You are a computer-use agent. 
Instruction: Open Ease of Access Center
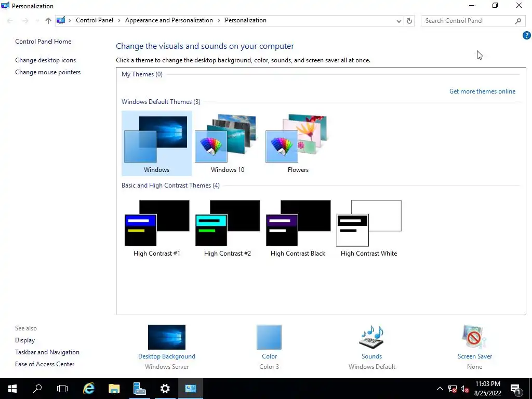45,364
